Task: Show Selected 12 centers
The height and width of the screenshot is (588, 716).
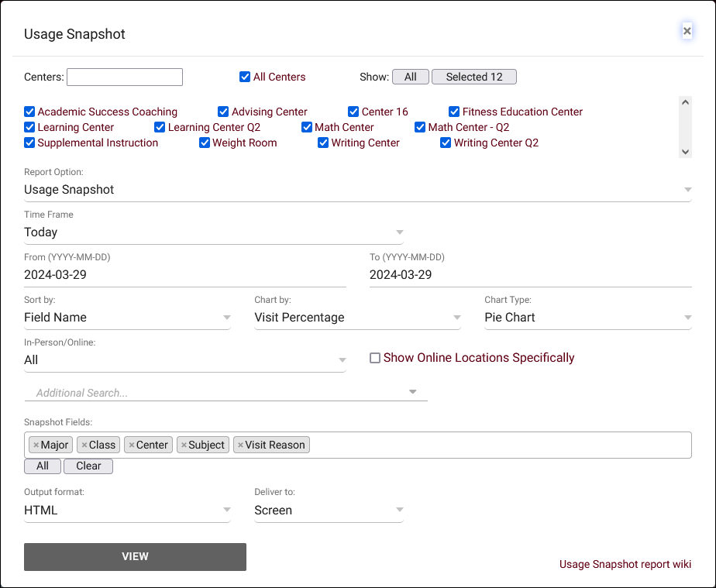Action: point(473,77)
